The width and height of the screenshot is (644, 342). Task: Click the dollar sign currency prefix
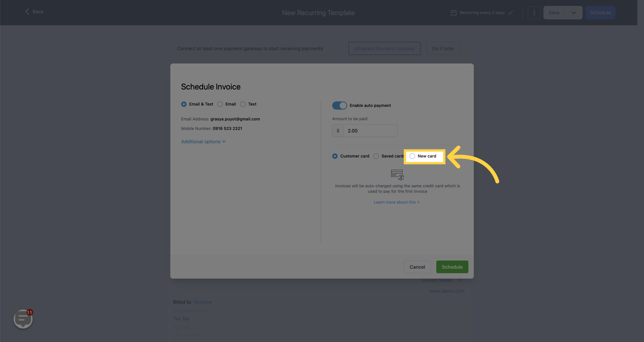click(338, 131)
